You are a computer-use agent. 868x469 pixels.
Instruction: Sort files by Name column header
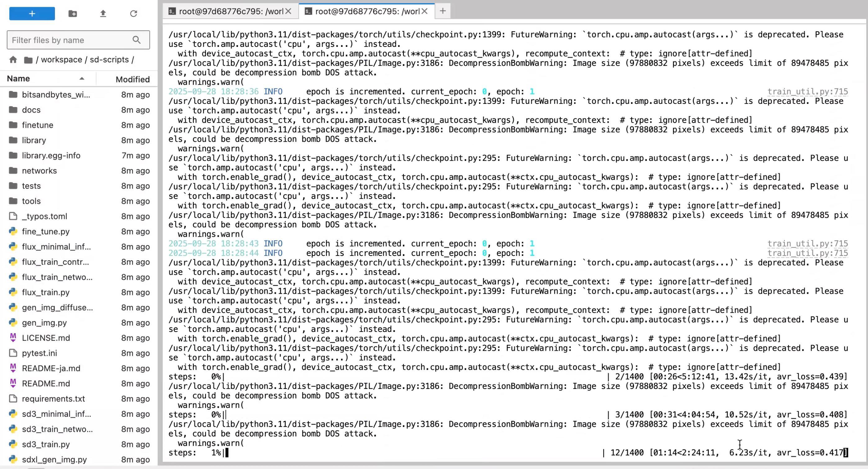[19, 79]
